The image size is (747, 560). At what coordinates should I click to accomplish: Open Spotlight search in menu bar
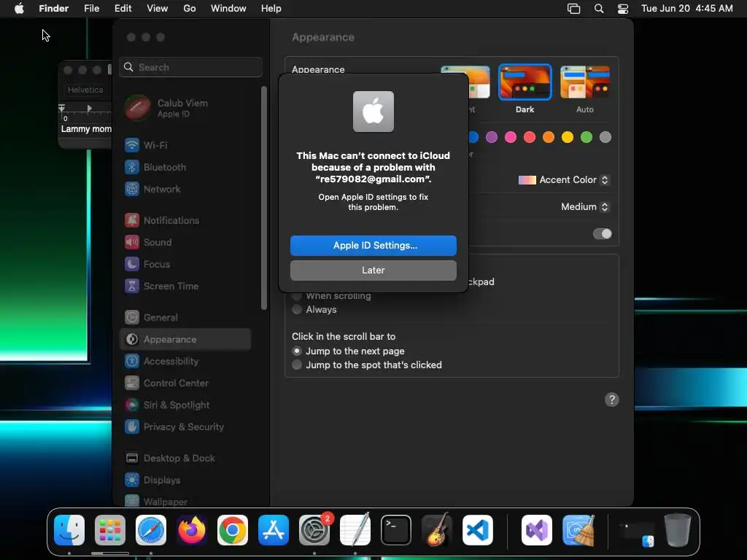[x=599, y=9]
